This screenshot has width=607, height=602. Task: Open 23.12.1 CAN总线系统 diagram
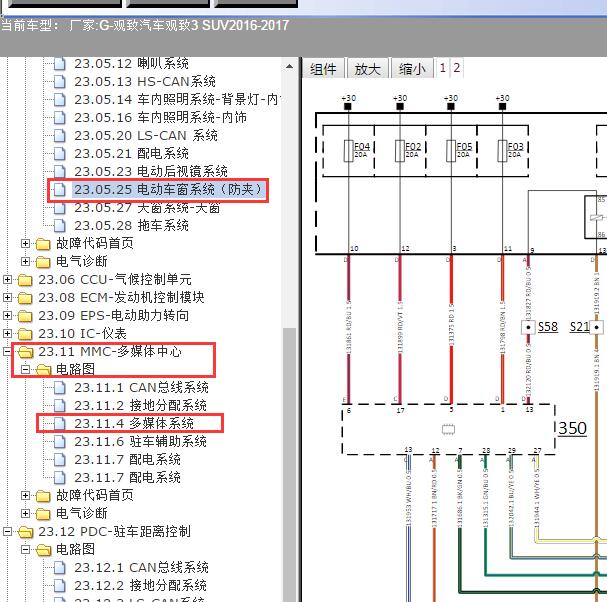point(141,568)
